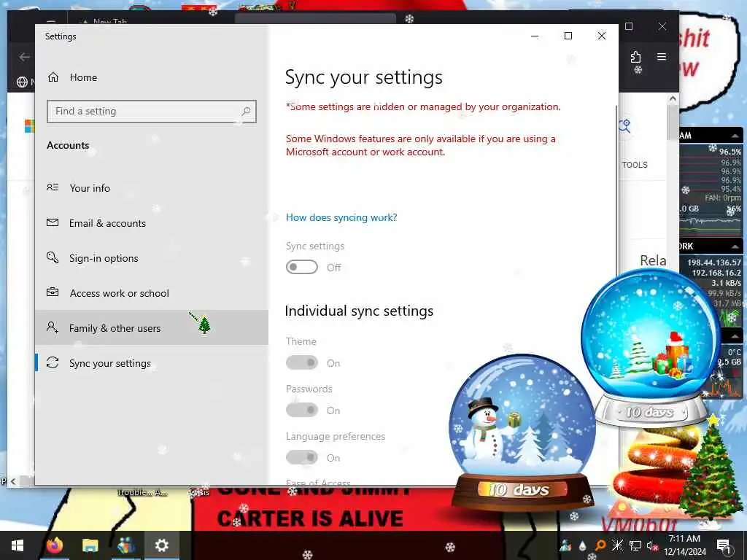The width and height of the screenshot is (747, 560).
Task: Collapse the RAM section arrow in monitor widget
Action: coord(735,136)
